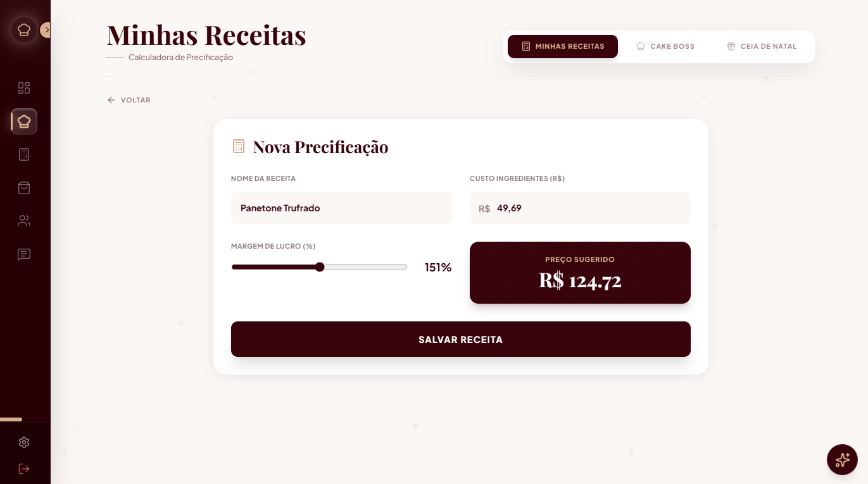Image resolution: width=868 pixels, height=484 pixels.
Task: Click the Nome da Receita input field
Action: [341, 208]
